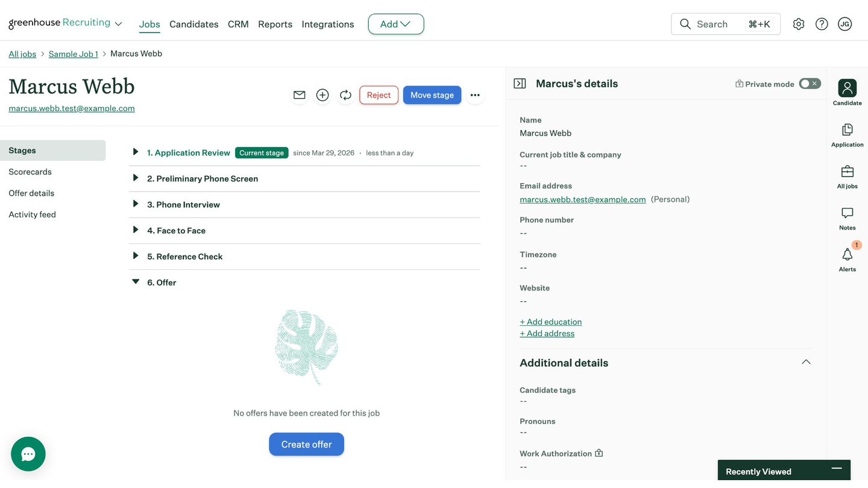Go to the Candidates navigation tab
The width and height of the screenshot is (868, 488).
194,24
